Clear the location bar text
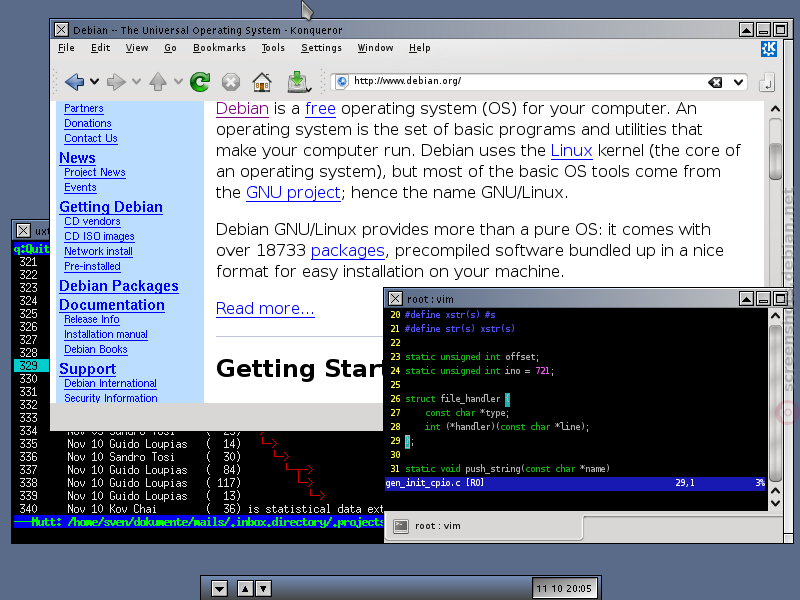Screen dimensions: 800x600 tap(715, 82)
